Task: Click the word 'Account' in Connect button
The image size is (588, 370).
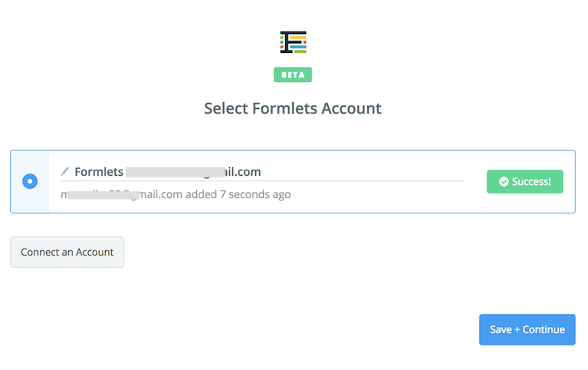Action: [94, 252]
